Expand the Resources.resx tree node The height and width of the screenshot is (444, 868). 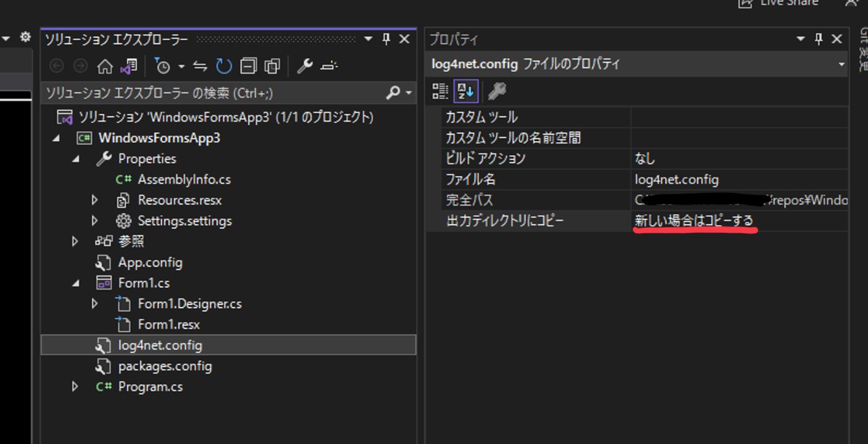[x=95, y=200]
